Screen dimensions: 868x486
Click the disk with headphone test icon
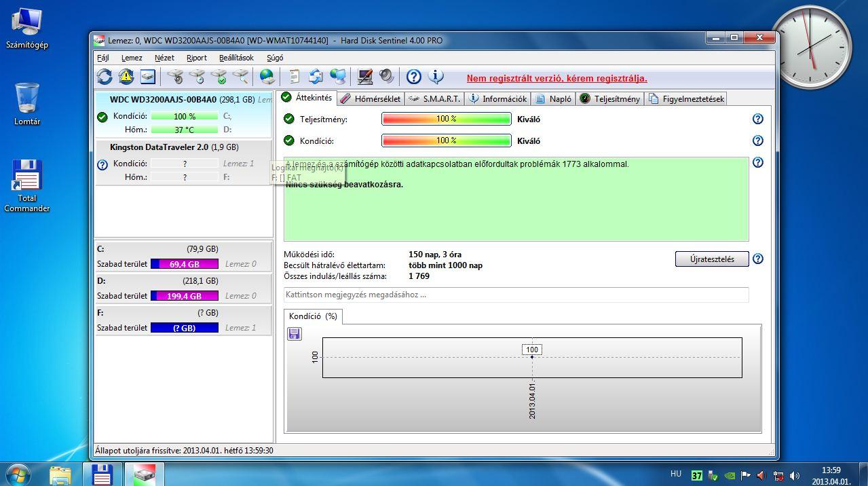(x=175, y=77)
